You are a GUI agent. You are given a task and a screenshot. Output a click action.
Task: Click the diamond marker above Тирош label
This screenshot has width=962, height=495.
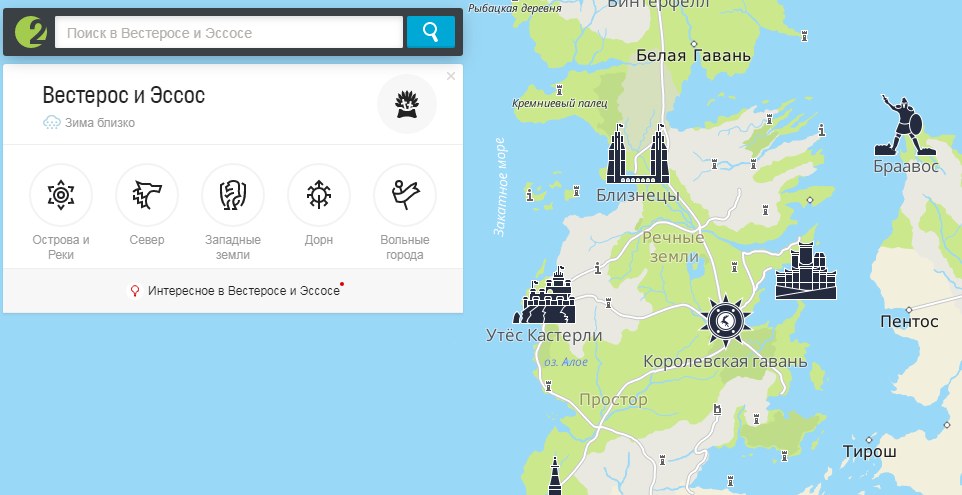point(869,440)
